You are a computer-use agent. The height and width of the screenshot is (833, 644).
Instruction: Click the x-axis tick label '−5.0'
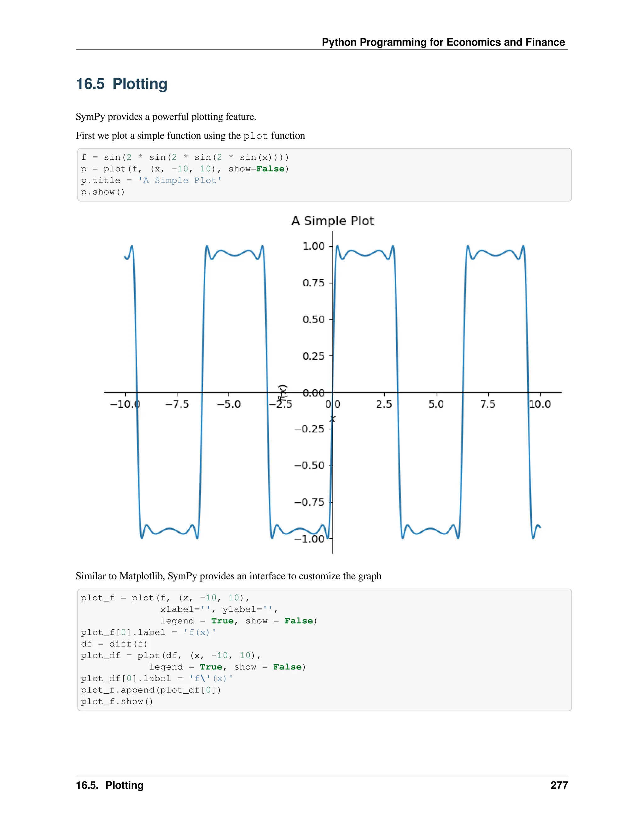(x=229, y=404)
